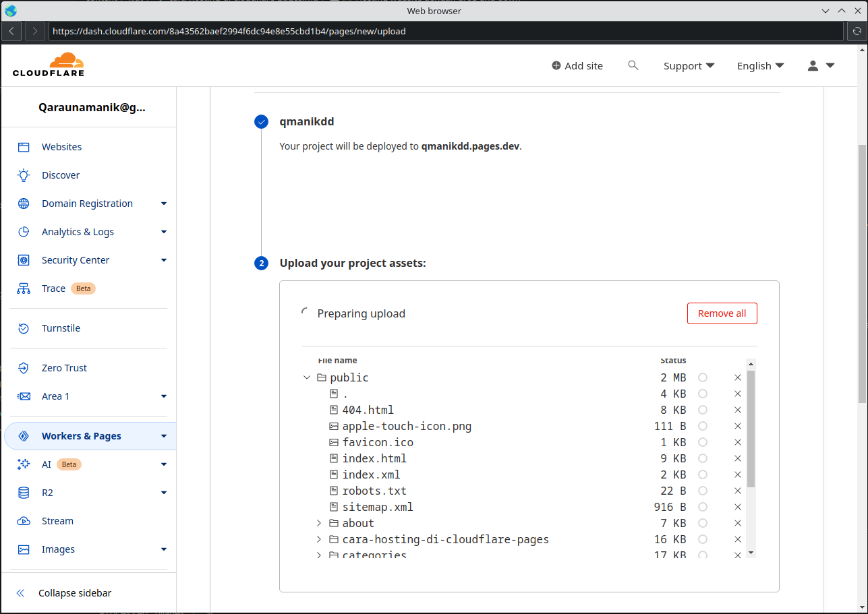Open the Support dropdown menu
Image resolution: width=868 pixels, height=614 pixels.
(689, 65)
